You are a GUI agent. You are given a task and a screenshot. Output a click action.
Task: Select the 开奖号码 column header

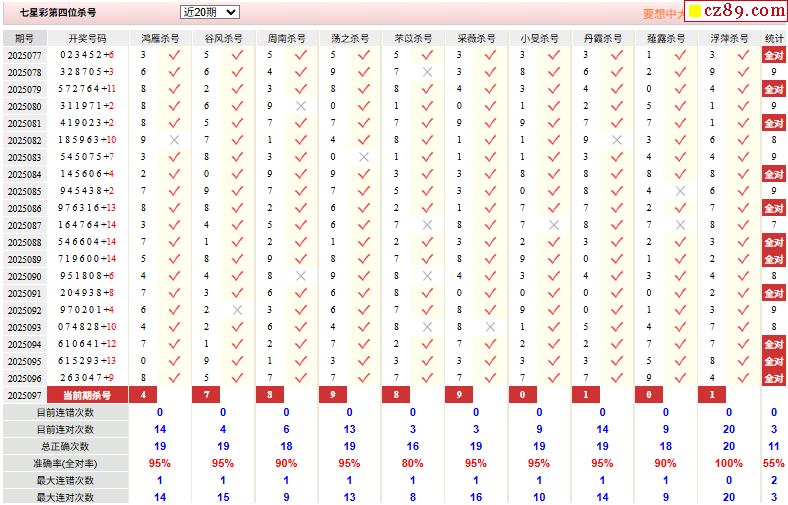point(87,38)
